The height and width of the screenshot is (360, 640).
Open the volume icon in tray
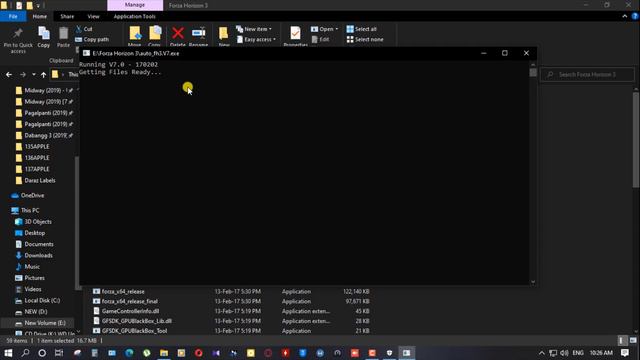pos(564,353)
